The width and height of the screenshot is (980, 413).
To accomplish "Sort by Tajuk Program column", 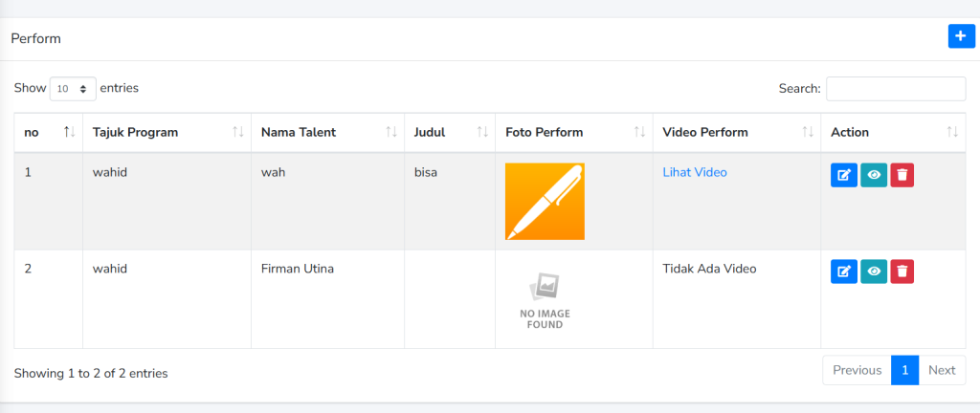I will [166, 132].
